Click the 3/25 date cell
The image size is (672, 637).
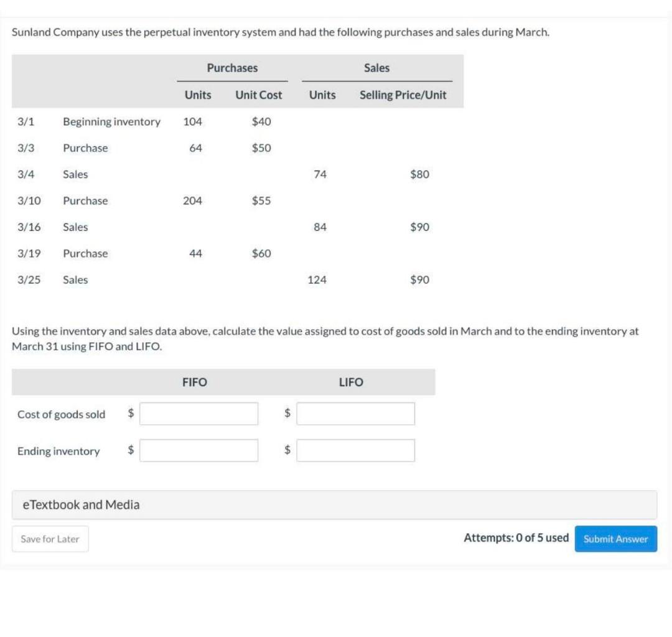click(x=29, y=280)
